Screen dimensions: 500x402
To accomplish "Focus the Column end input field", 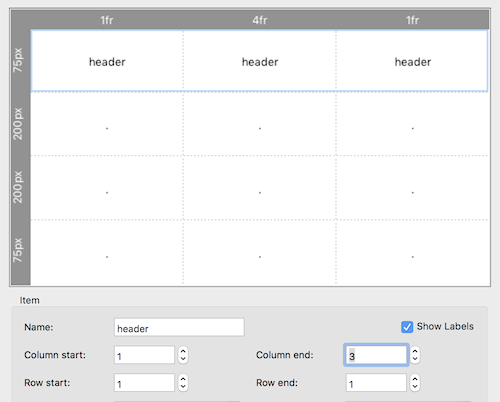I will (376, 355).
